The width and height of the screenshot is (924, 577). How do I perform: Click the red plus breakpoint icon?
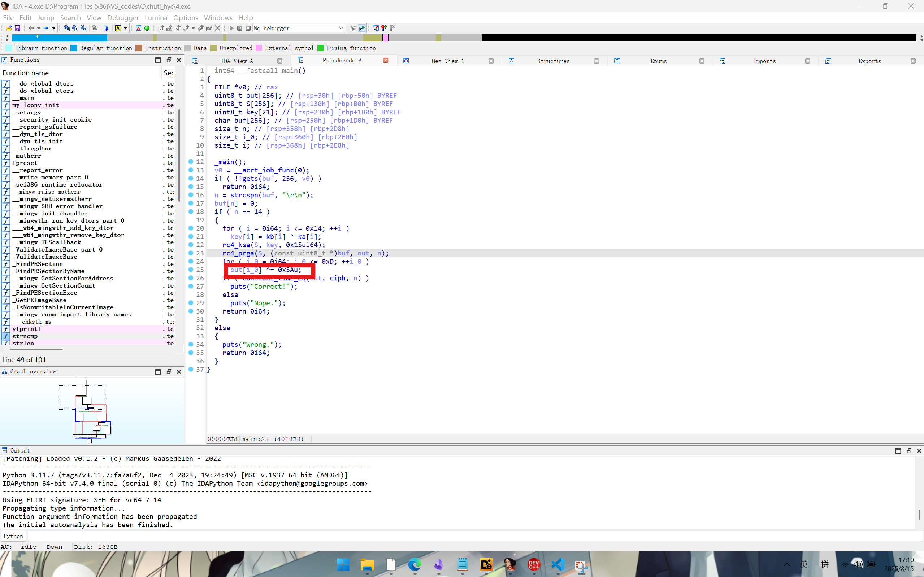point(384,28)
